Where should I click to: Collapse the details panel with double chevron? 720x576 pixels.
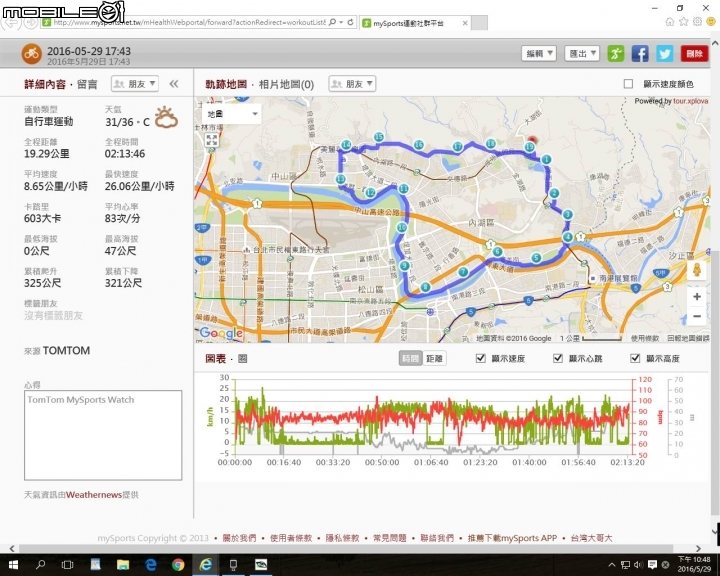pos(174,84)
